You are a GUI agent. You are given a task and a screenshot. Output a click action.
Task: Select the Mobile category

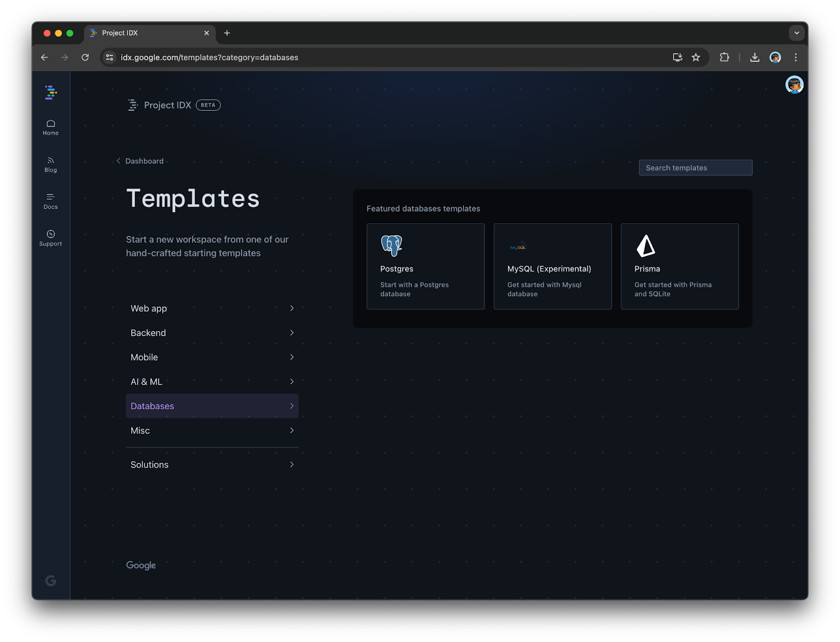[x=212, y=357]
